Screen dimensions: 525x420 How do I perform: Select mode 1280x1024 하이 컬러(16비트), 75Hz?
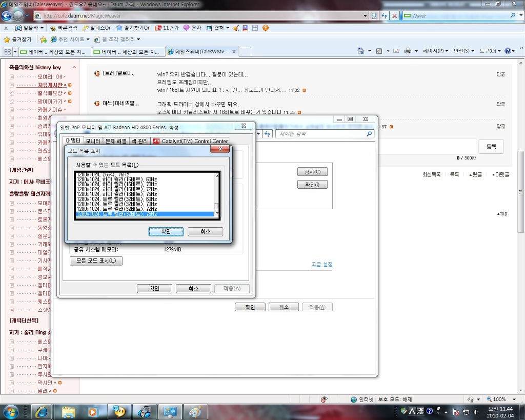(117, 194)
